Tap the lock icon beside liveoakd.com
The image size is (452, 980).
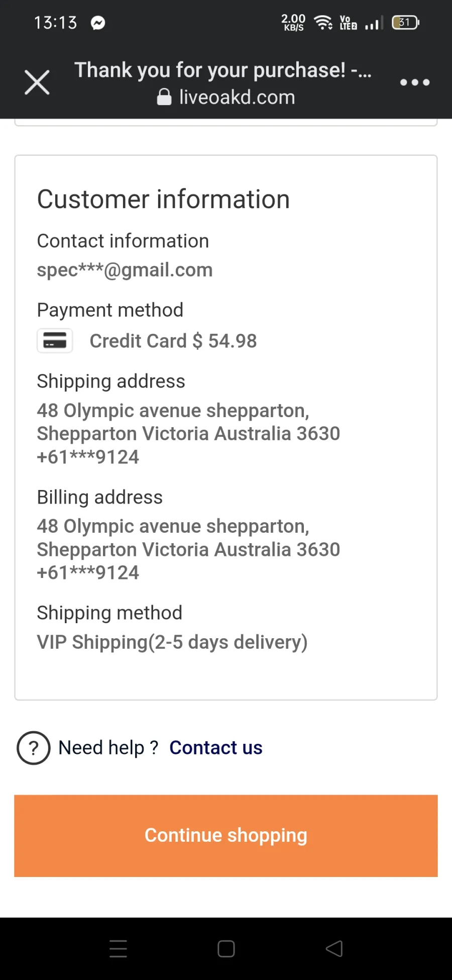(x=164, y=97)
